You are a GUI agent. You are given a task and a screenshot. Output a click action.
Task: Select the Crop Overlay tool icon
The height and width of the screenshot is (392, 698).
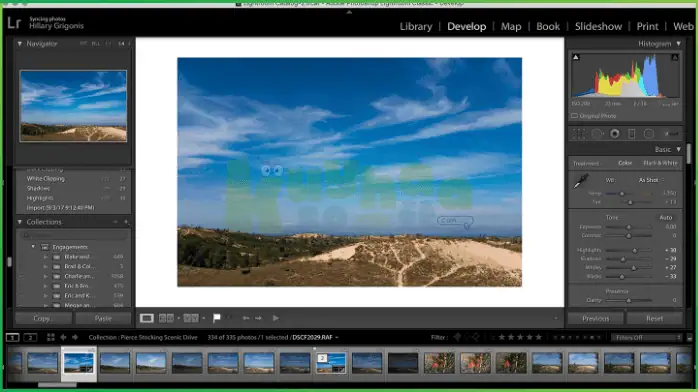(x=579, y=133)
